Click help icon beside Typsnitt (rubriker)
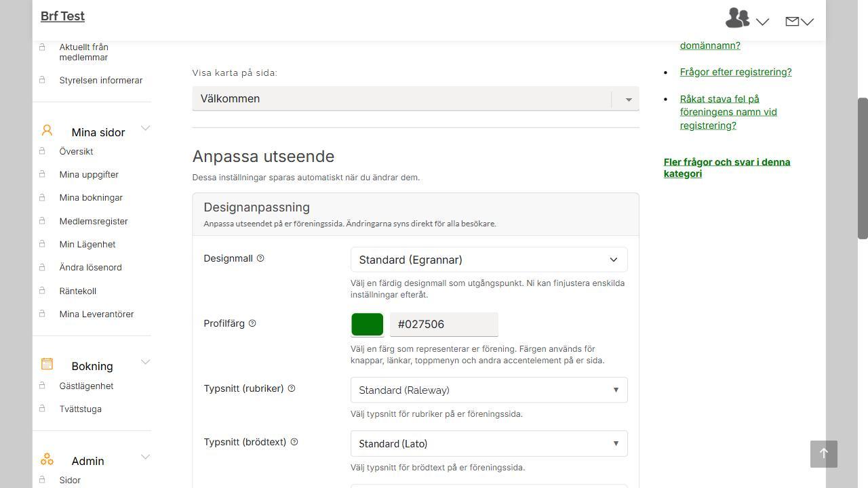 pyautogui.click(x=292, y=388)
